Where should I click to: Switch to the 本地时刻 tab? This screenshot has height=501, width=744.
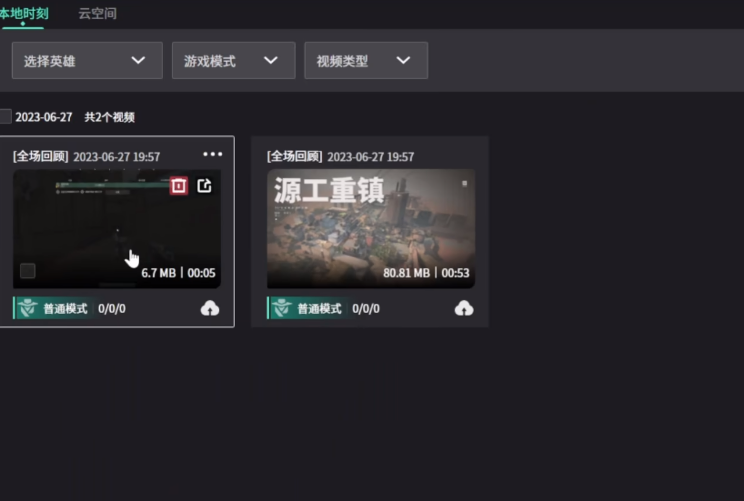[x=24, y=14]
